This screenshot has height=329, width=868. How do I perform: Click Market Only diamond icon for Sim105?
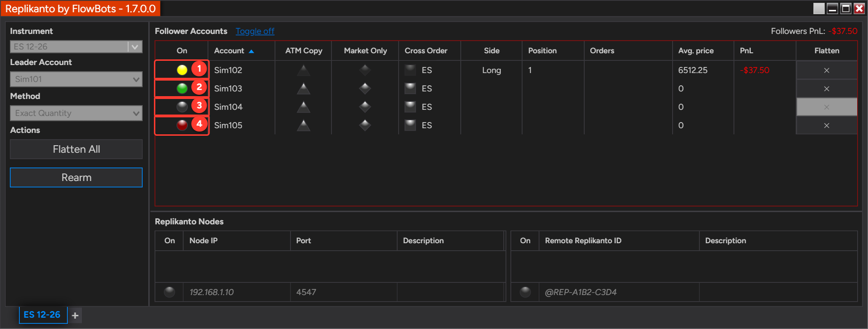365,125
